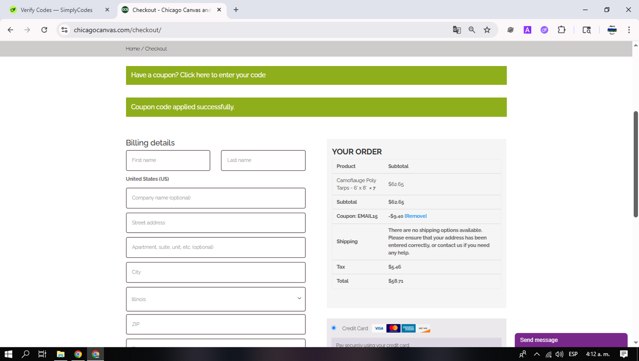Open the Illinois state dropdown
The image size is (639, 361).
pyautogui.click(x=216, y=299)
